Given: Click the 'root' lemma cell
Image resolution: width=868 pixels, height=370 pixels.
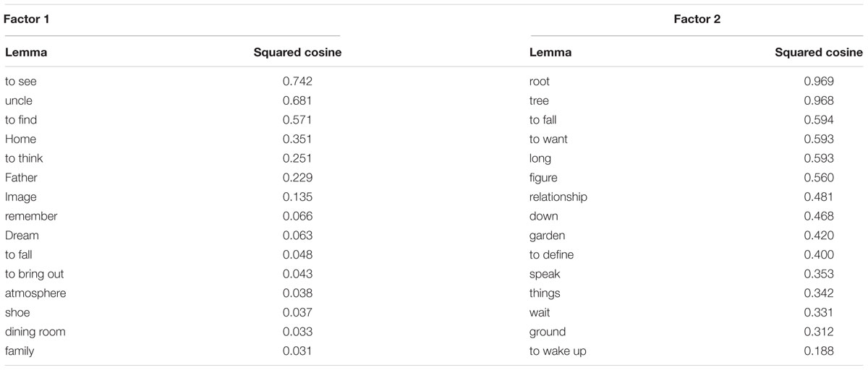Looking at the screenshot, I should [x=540, y=82].
